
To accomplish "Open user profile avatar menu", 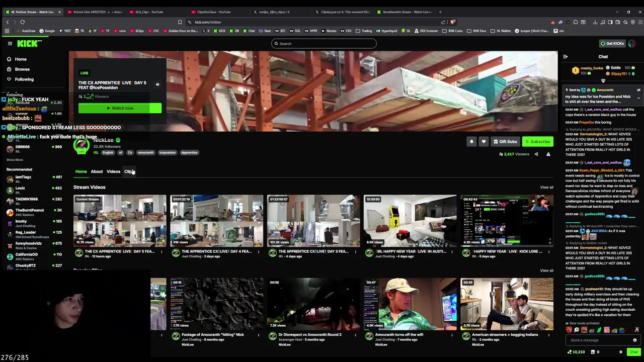I will (632, 44).
